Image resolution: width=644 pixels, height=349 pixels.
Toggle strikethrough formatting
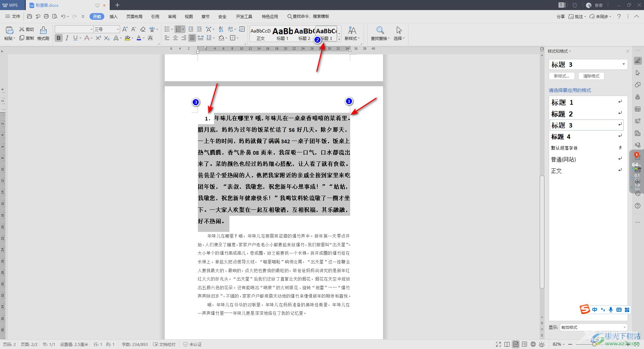(87, 38)
